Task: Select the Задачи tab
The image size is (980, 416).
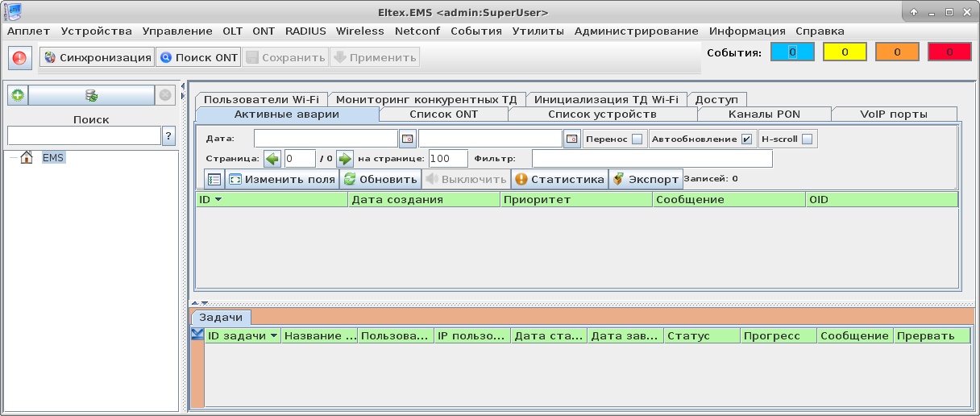Action: 221,318
